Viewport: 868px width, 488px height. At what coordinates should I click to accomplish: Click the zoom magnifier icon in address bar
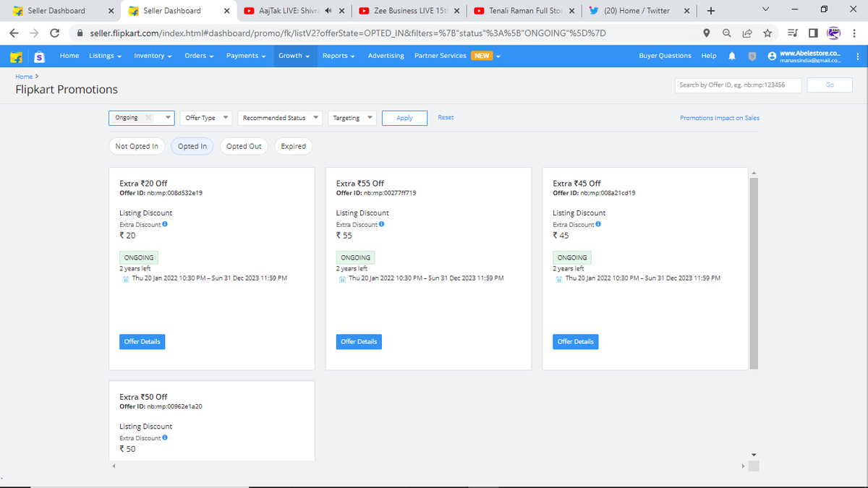(726, 33)
